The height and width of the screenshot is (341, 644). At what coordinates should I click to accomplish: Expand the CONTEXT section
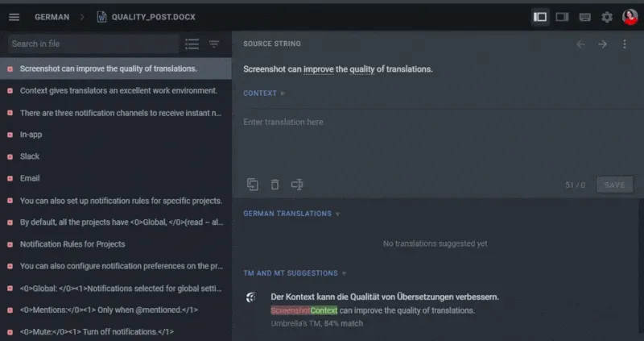click(264, 94)
